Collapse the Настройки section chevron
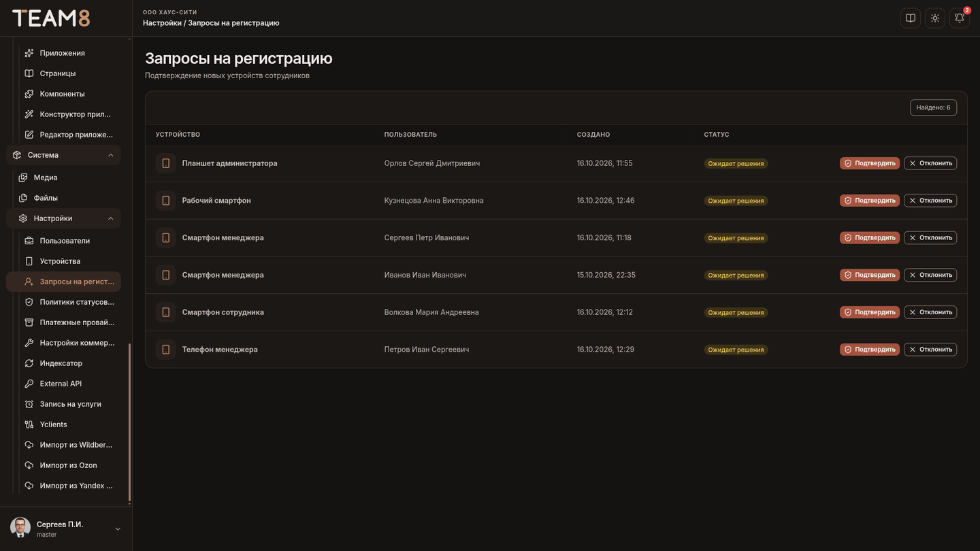The image size is (980, 551). coord(111,218)
